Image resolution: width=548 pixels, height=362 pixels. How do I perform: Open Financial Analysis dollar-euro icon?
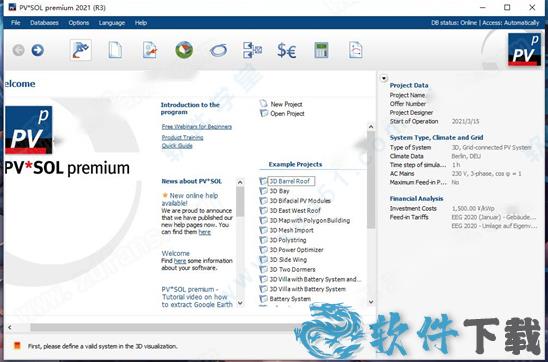click(x=287, y=50)
